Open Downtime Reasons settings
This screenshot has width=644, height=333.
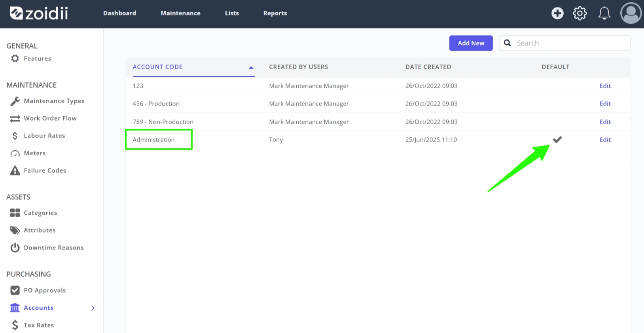[x=54, y=248]
